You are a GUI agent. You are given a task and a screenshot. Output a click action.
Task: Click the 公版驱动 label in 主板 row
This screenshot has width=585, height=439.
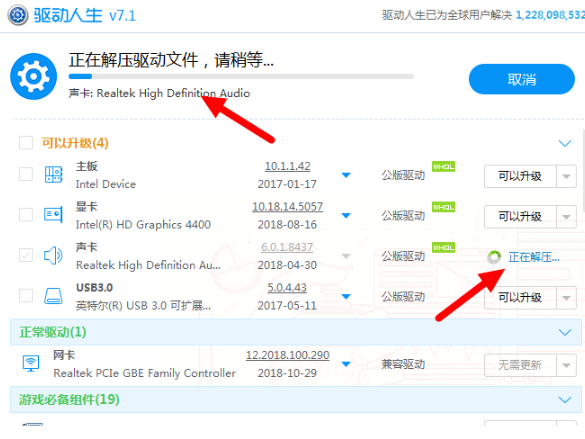pos(403,175)
